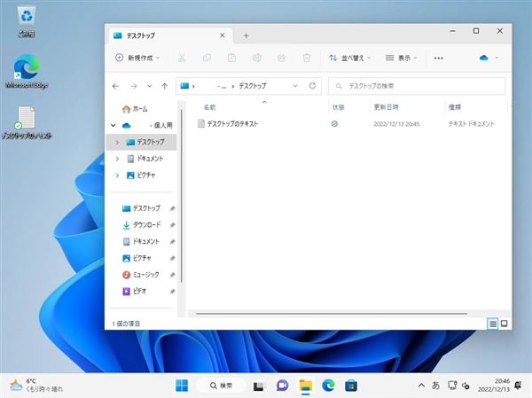Open pinned ドキュメント quick access folder
This screenshot has width=532, height=398.
[x=140, y=242]
